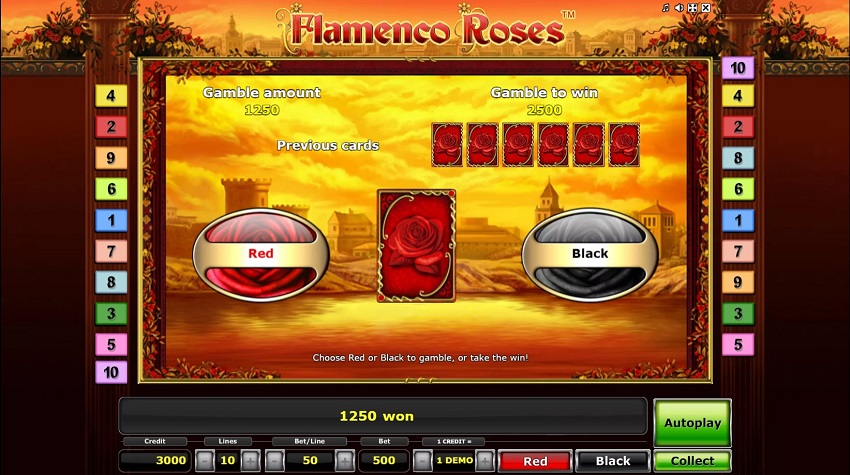Close the game with the X icon
The height and width of the screenshot is (475, 850).
click(x=706, y=8)
